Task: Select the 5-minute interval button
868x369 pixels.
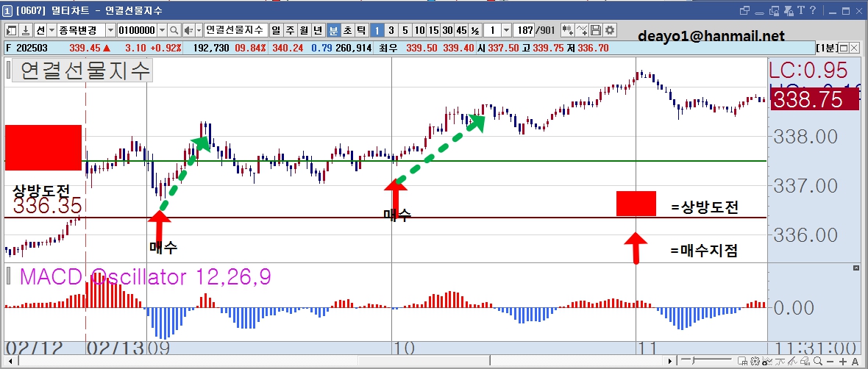Action: click(405, 30)
